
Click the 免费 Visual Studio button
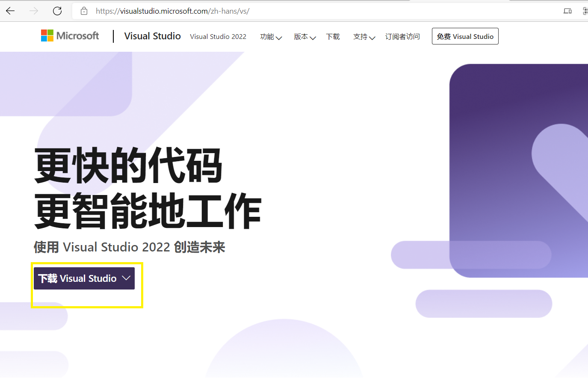[x=465, y=36]
